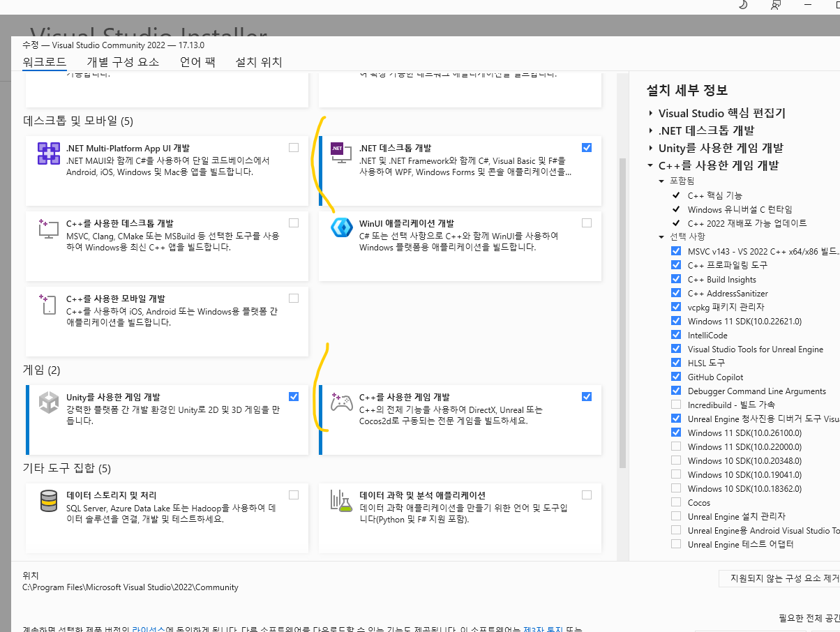The width and height of the screenshot is (840, 632).
Task: Check the 데이터 과학 및 분석 애플리케이션 workload
Action: click(x=586, y=495)
